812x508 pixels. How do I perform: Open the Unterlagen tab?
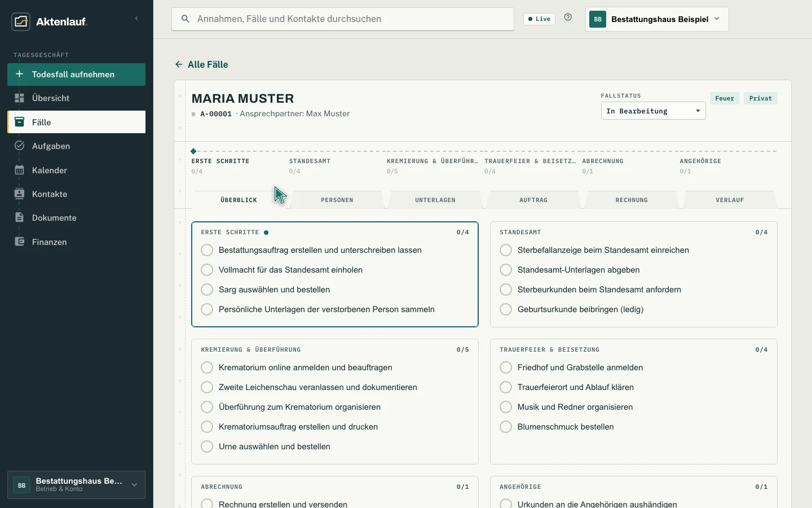click(435, 200)
